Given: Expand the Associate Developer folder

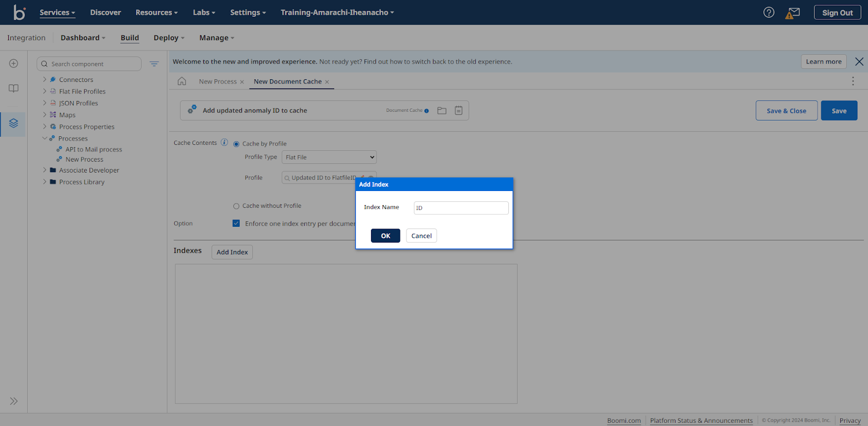Looking at the screenshot, I should (x=44, y=170).
